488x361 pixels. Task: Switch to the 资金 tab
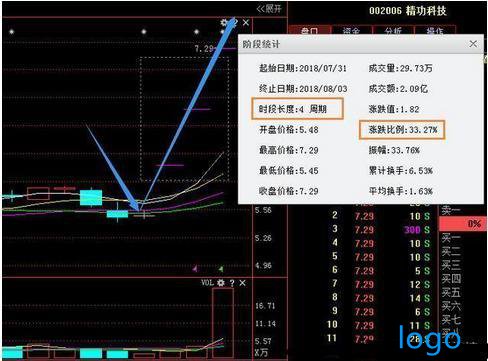351,30
